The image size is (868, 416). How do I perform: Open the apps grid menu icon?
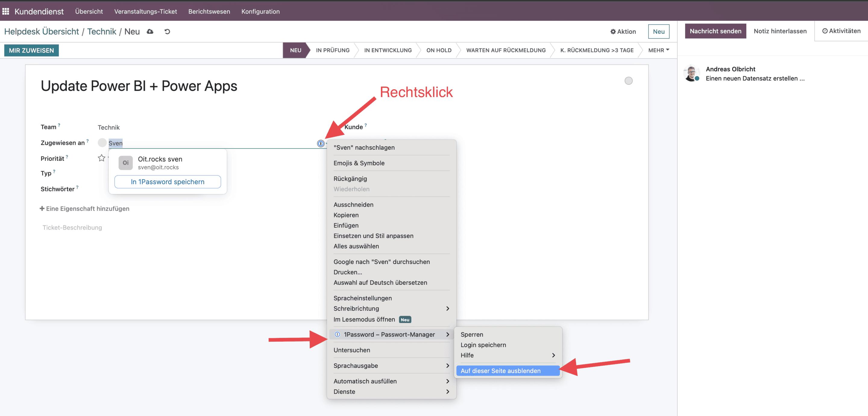tap(6, 11)
